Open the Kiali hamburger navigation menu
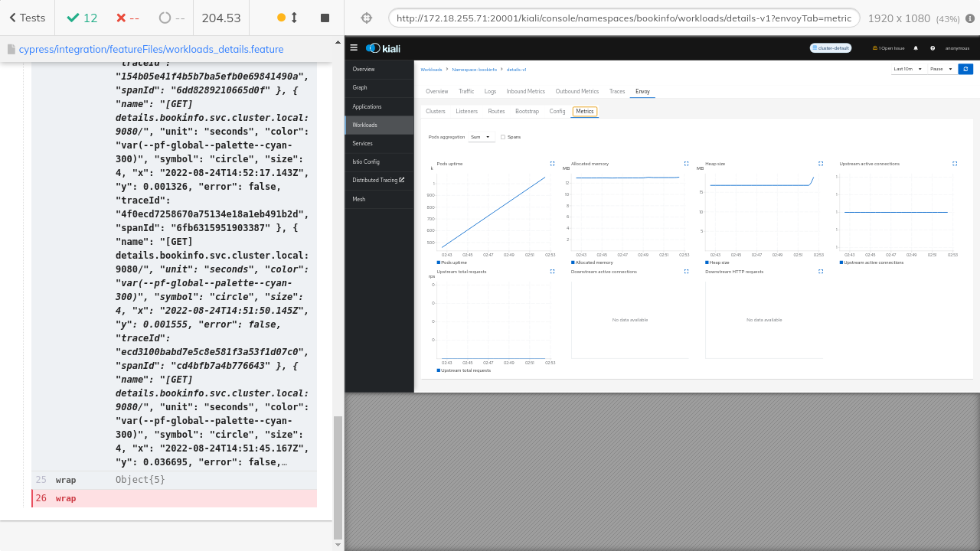The height and width of the screenshot is (551, 980). click(x=354, y=47)
